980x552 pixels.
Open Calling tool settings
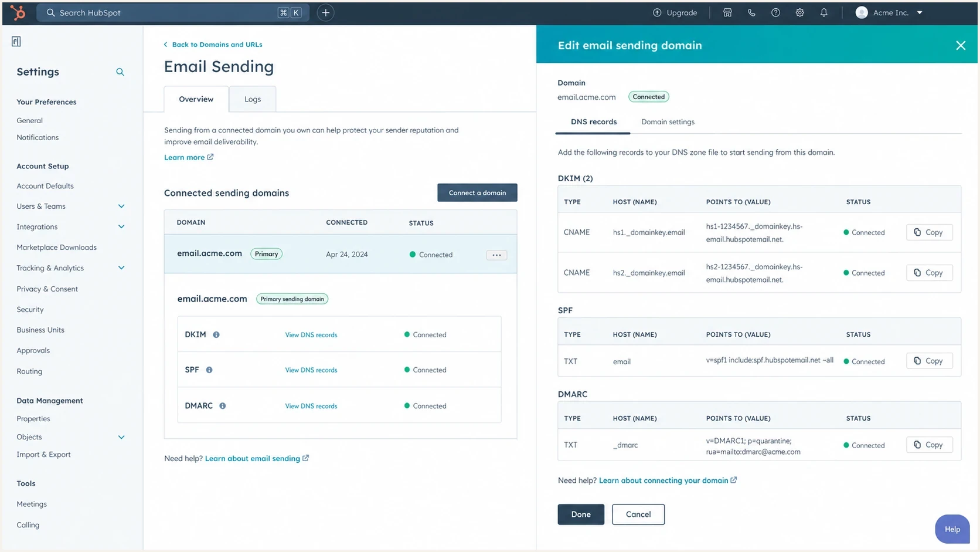coord(28,525)
